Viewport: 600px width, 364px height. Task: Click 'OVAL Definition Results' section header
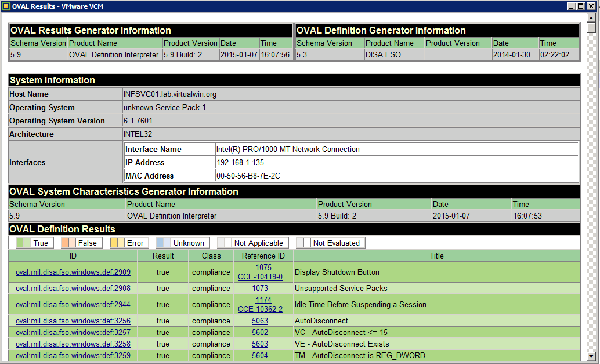tap(294, 229)
